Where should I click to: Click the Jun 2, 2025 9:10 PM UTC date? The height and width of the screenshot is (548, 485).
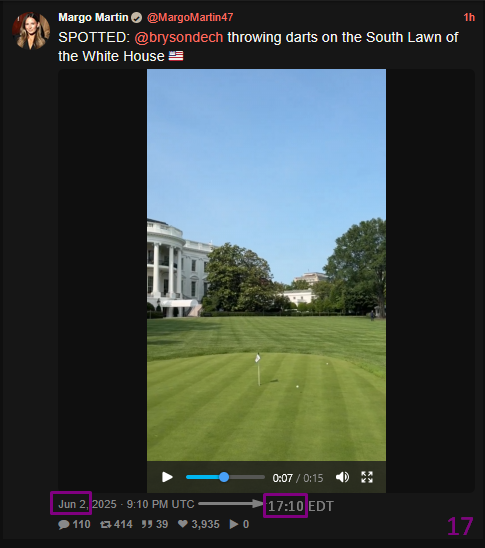(126, 504)
